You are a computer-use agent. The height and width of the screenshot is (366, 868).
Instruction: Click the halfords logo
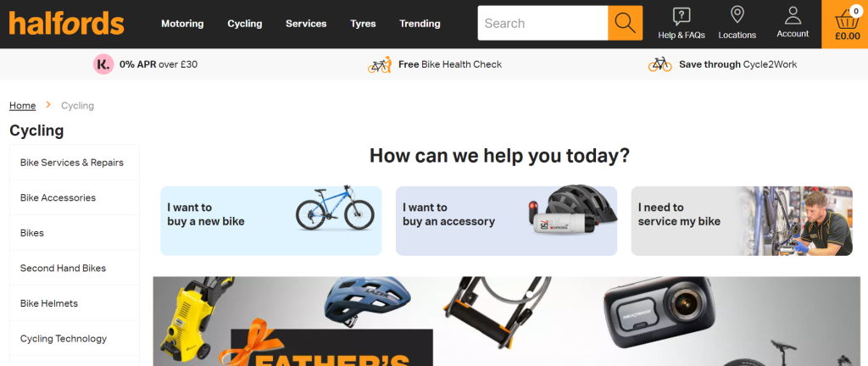click(66, 24)
